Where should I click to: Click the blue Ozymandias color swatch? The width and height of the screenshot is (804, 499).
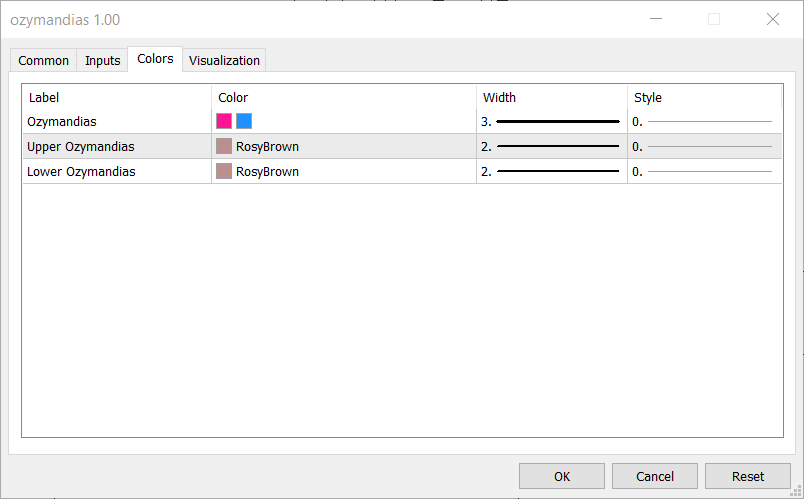pos(244,122)
